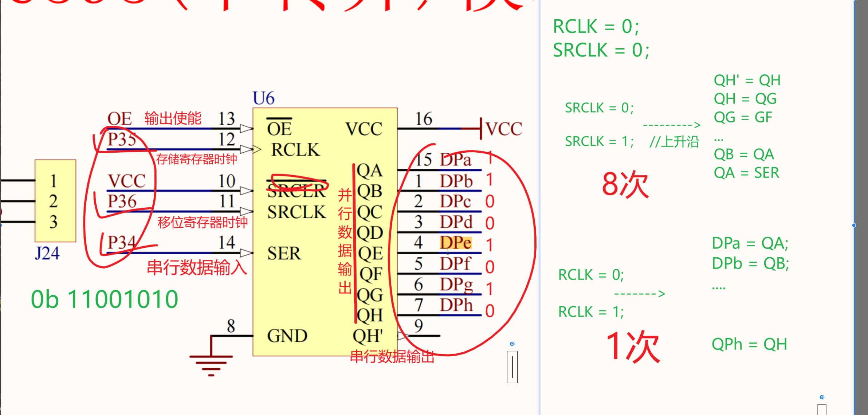
Task: Click the "QF" output pin label
Action: point(371,274)
